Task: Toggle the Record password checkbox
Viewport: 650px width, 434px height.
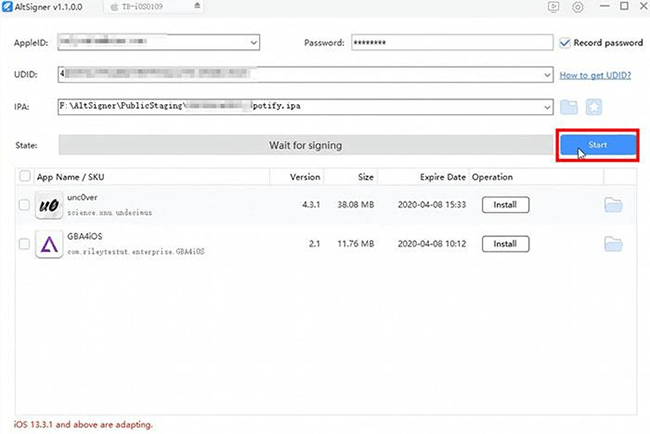Action: (566, 43)
